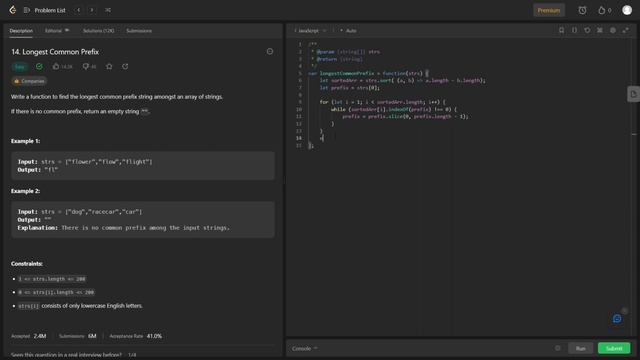Open the user profile avatar

point(627,10)
